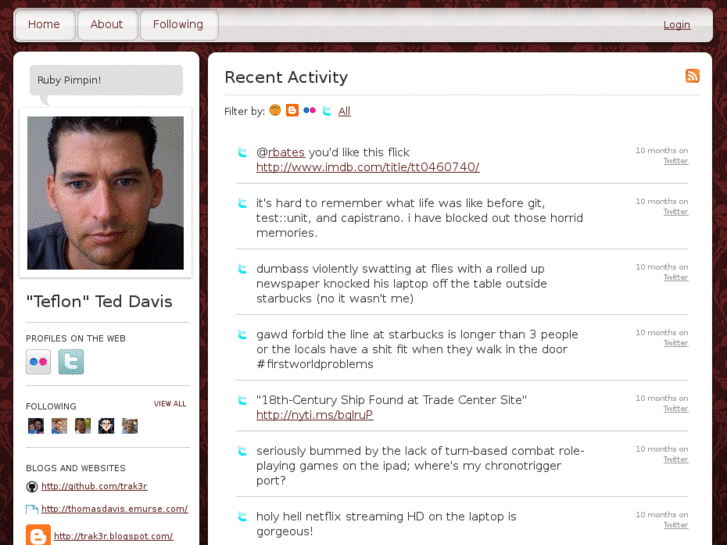The height and width of the screenshot is (545, 727).
Task: Filter activity by Flickr dots icon
Action: (309, 110)
